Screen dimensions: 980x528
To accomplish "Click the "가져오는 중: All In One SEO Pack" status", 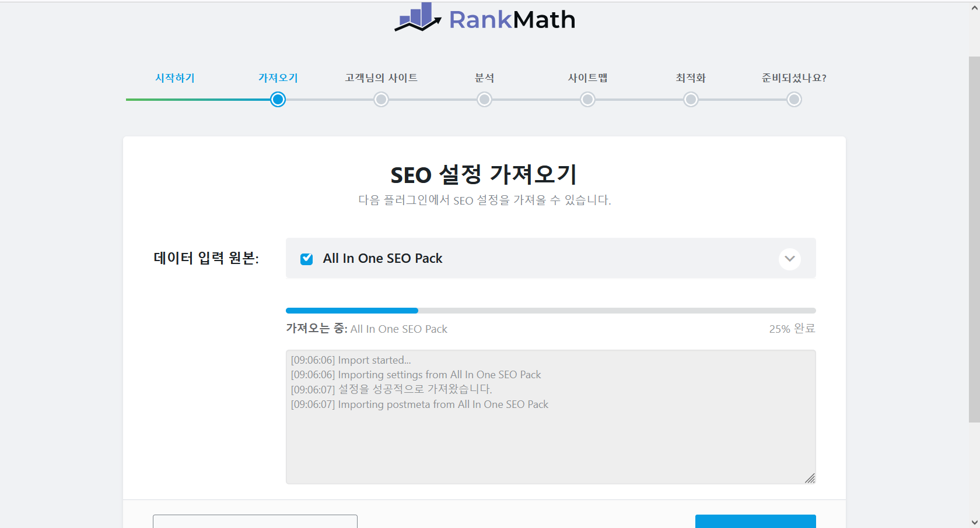I will [366, 329].
